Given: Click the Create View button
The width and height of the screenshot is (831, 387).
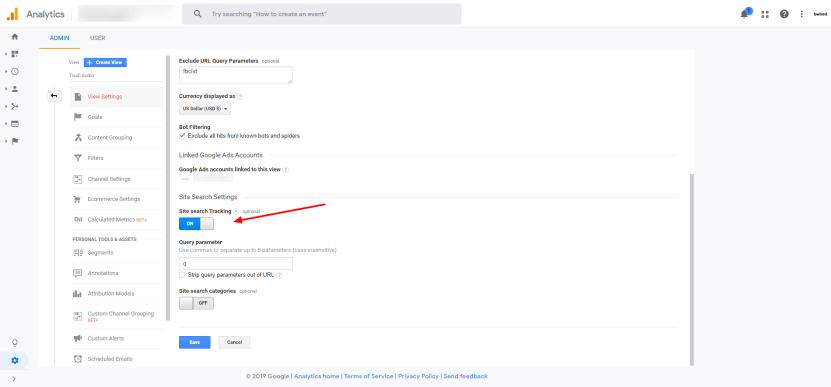Looking at the screenshot, I should (105, 63).
